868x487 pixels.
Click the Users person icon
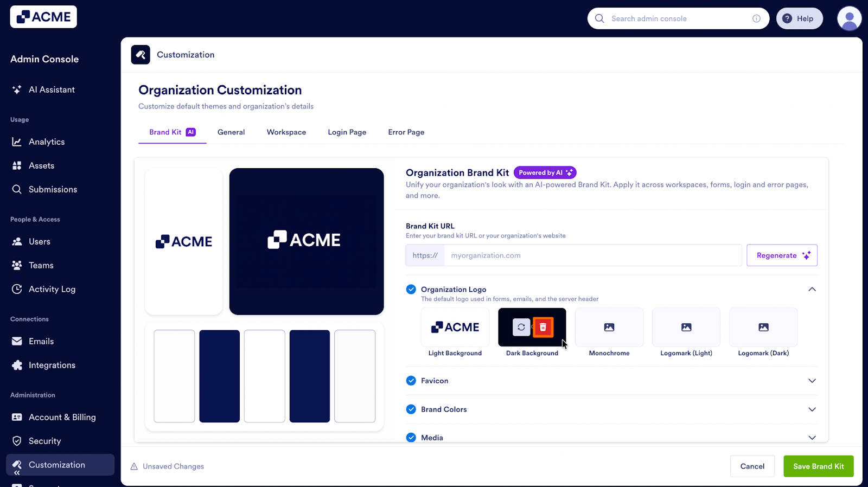(17, 241)
